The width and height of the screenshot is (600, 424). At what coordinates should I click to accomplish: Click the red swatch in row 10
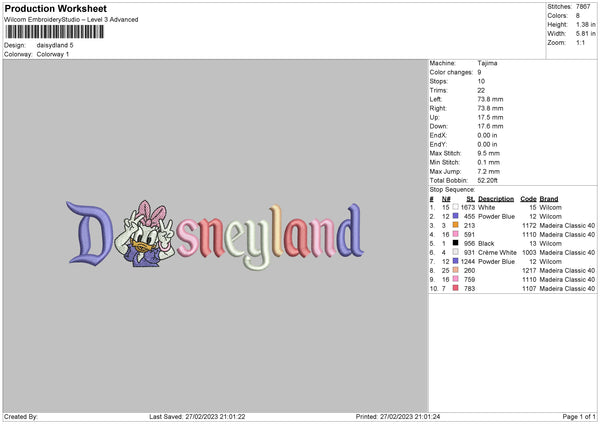pos(455,288)
